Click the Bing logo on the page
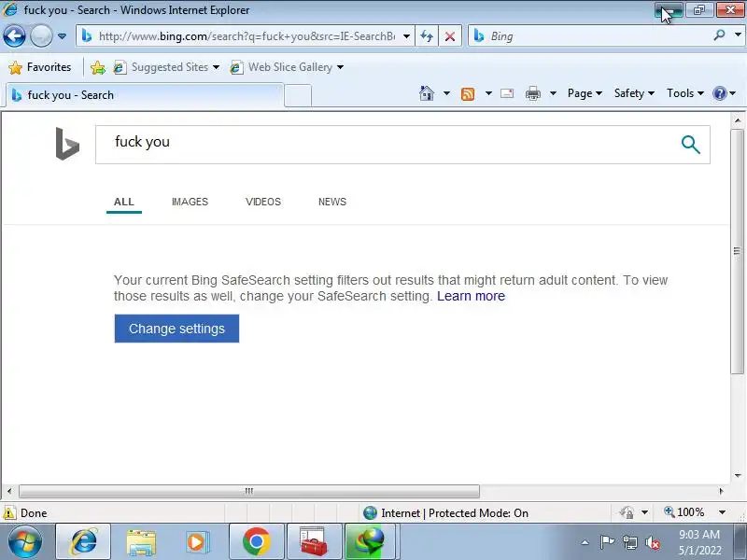 tap(67, 144)
